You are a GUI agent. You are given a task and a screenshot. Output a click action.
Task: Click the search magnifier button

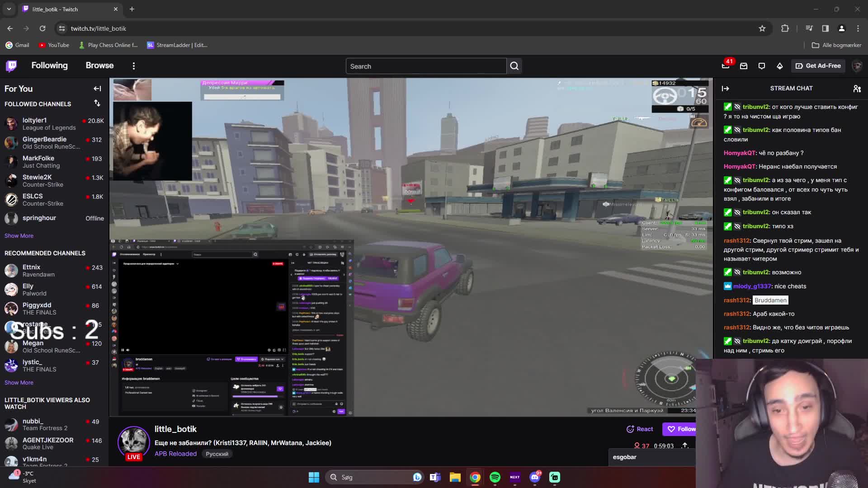514,66
